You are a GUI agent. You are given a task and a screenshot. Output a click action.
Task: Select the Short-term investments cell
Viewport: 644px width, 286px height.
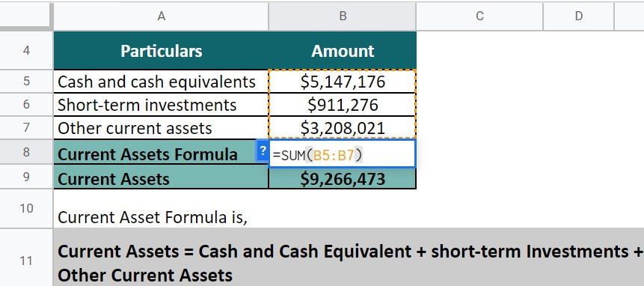[x=161, y=105]
